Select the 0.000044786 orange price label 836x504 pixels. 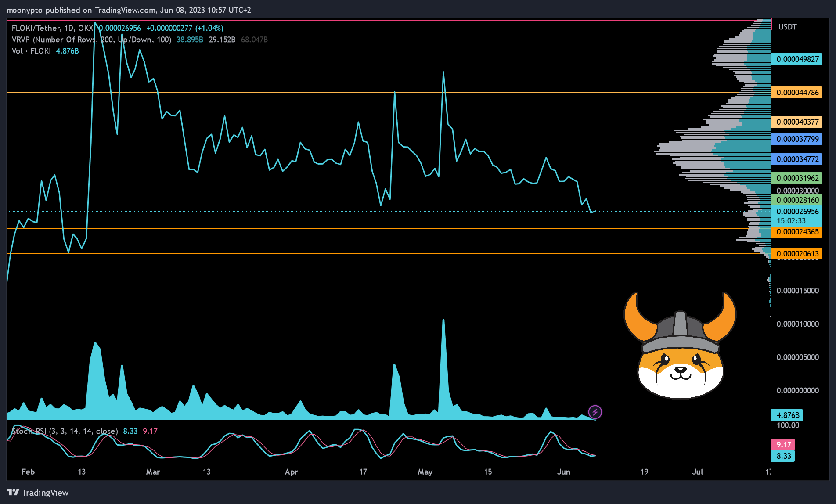click(x=797, y=93)
